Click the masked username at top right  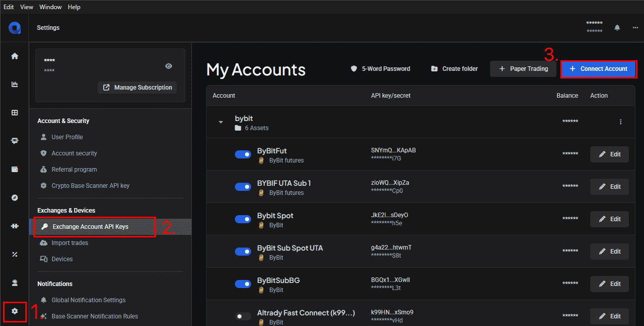[x=594, y=23]
